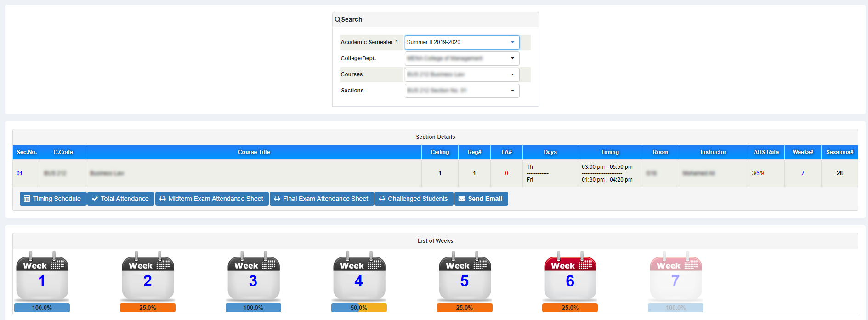Click the Reg# column header
This screenshot has width=868, height=320.
click(474, 152)
